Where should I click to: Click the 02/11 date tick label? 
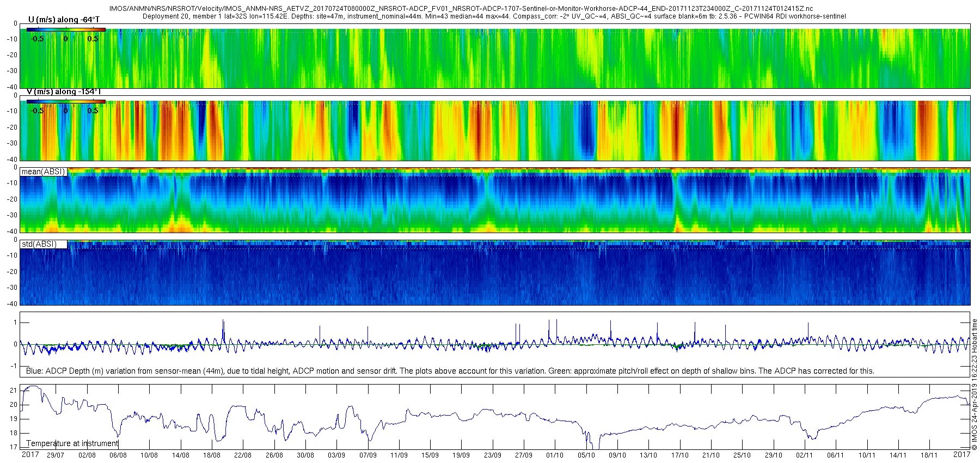click(x=804, y=455)
